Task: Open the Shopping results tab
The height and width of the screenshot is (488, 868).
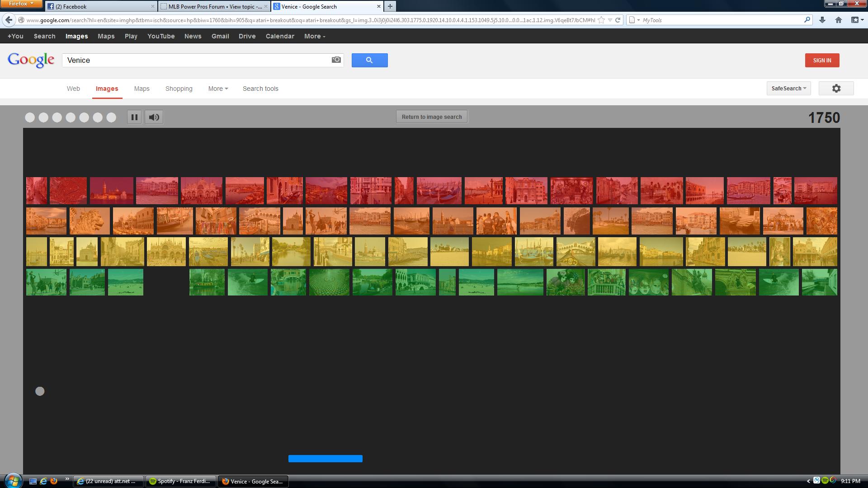Action: [179, 89]
